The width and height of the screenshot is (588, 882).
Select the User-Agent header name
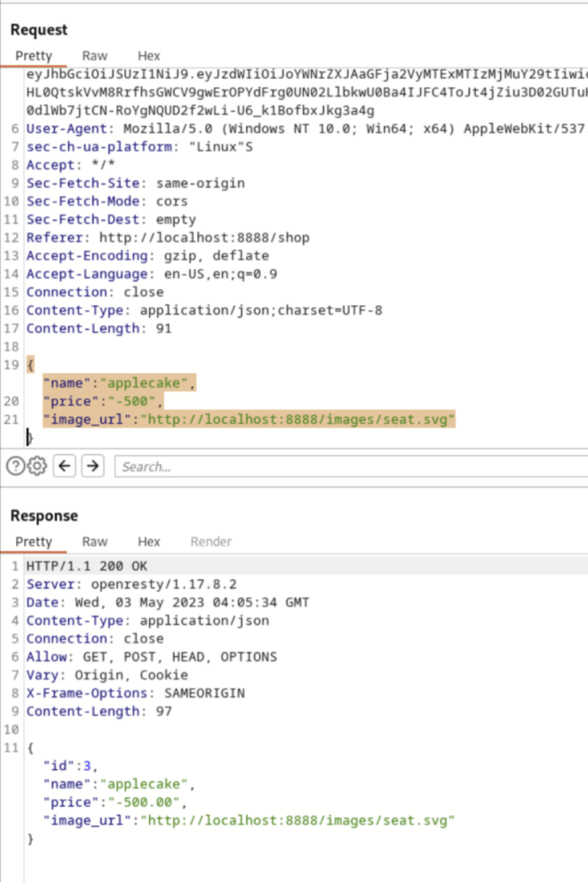[x=67, y=128]
